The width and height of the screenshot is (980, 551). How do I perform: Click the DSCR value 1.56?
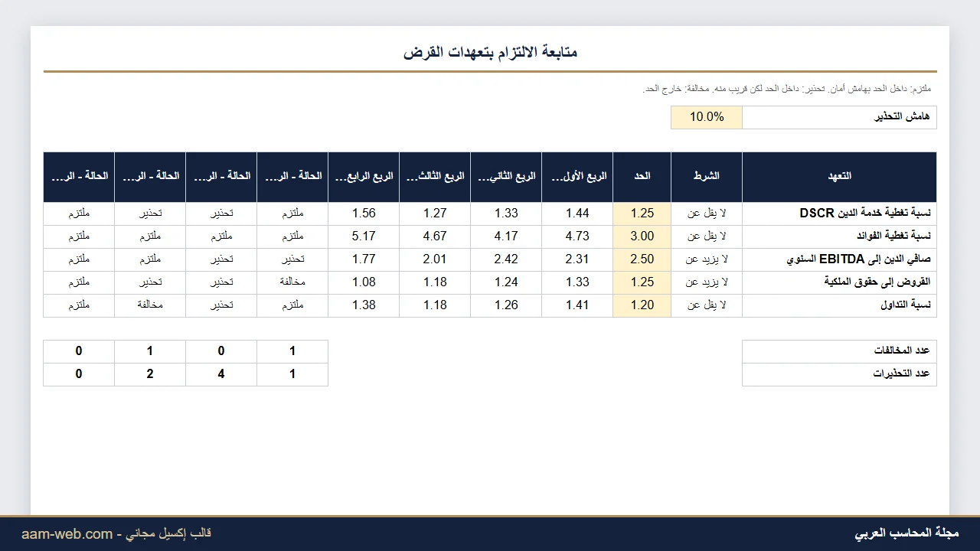(364, 214)
